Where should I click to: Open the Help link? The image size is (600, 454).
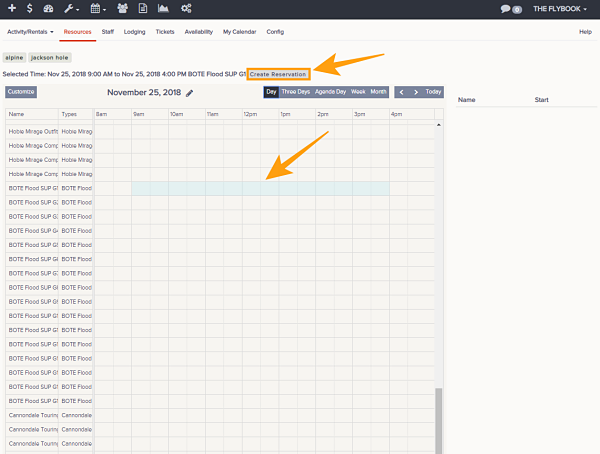click(x=585, y=32)
